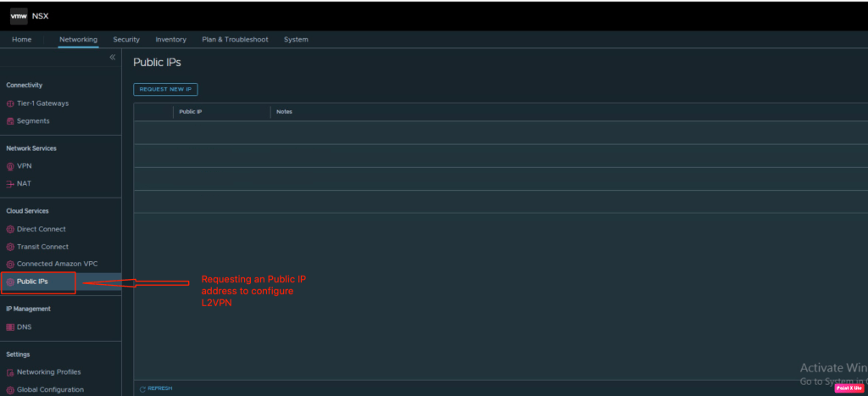The height and width of the screenshot is (396, 868).
Task: Open the Security tab
Action: (x=126, y=40)
